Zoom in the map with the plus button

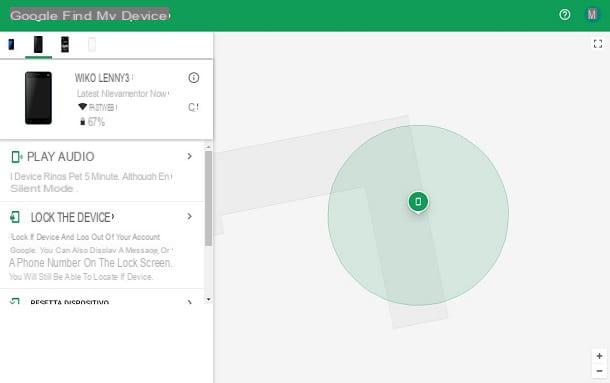coord(599,356)
